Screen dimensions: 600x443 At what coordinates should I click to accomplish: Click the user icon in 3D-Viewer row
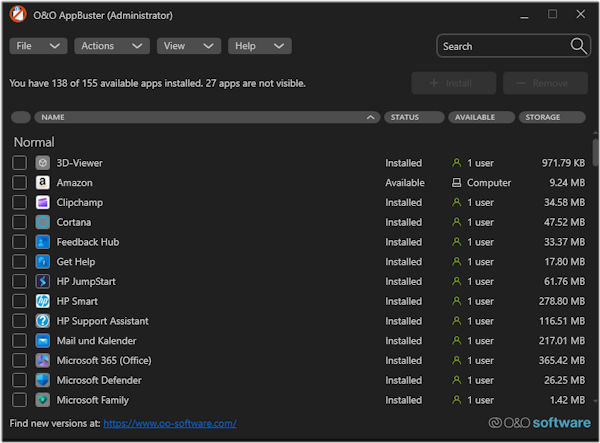coord(456,163)
